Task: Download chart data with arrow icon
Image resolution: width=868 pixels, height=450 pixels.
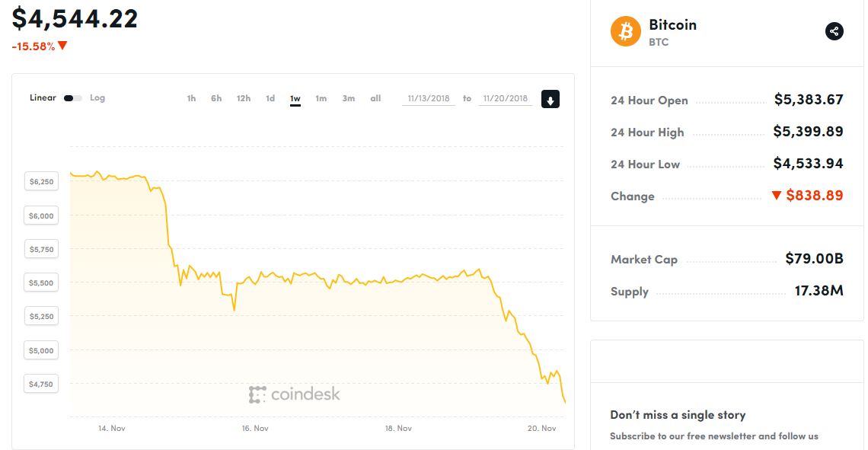Action: tap(550, 99)
